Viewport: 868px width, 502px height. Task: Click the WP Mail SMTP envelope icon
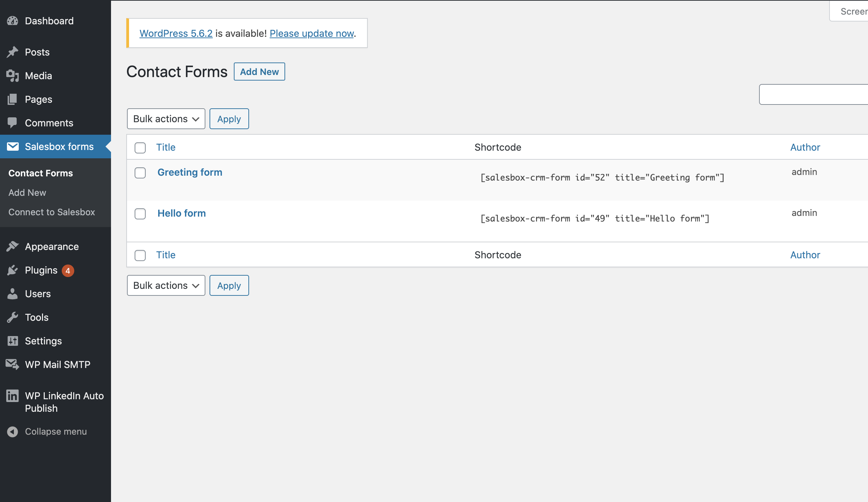[12, 365]
